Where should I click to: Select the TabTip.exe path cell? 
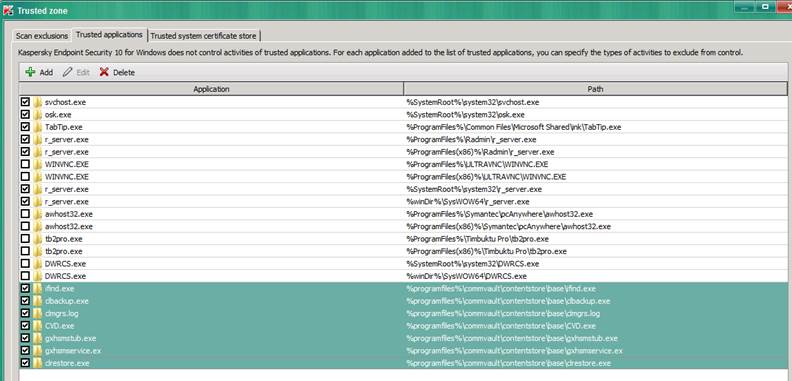point(514,127)
